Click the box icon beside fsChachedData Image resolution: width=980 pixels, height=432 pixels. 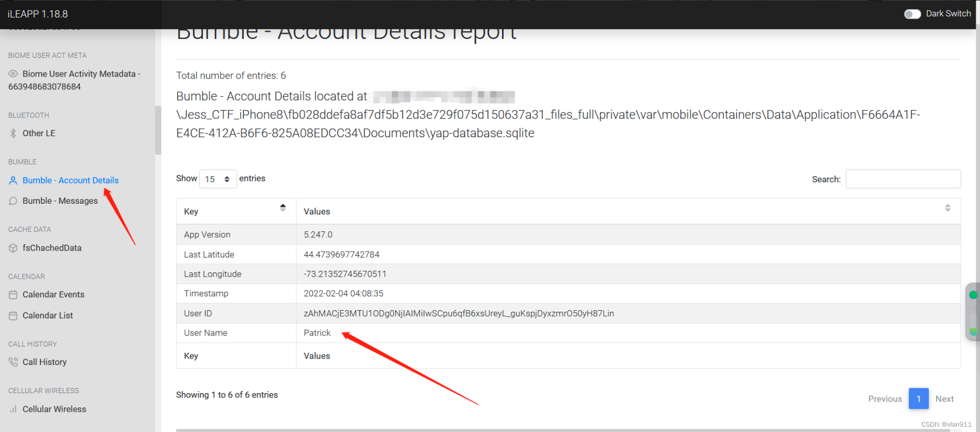pos(13,248)
